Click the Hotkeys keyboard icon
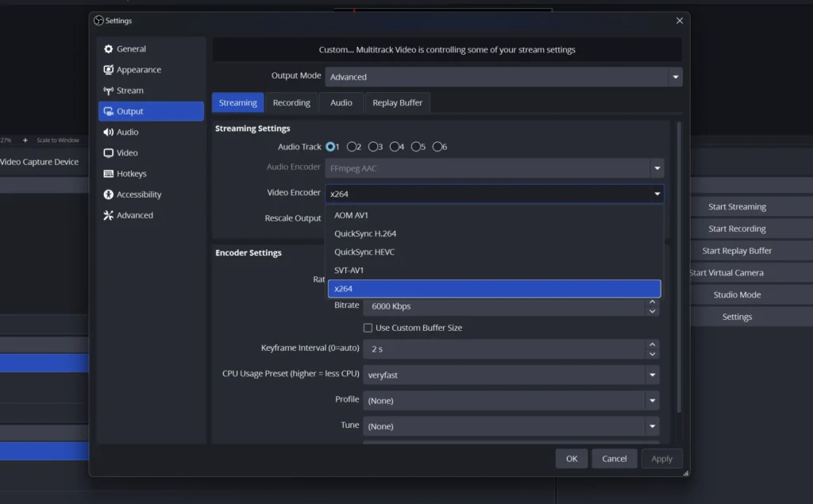The width and height of the screenshot is (813, 504). click(108, 174)
